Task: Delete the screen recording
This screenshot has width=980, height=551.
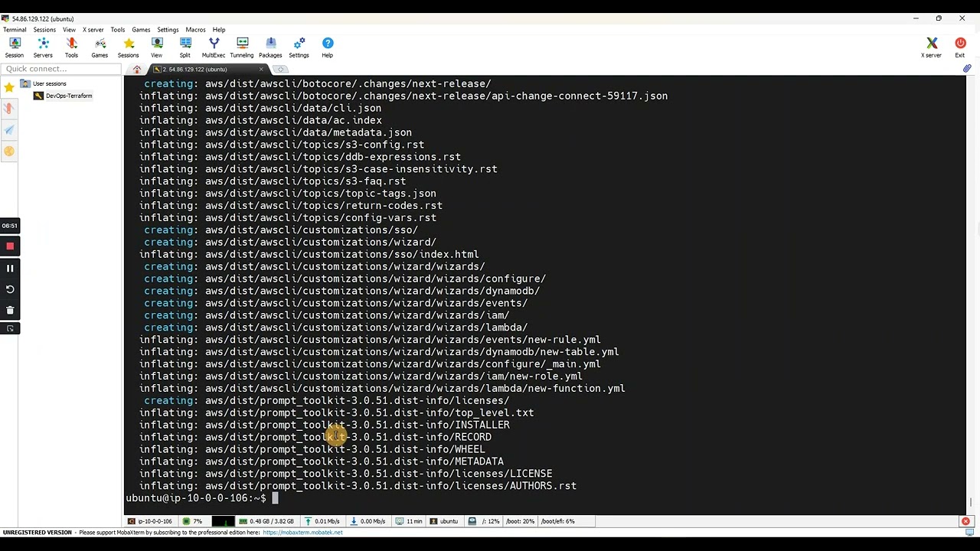Action: coord(10,310)
